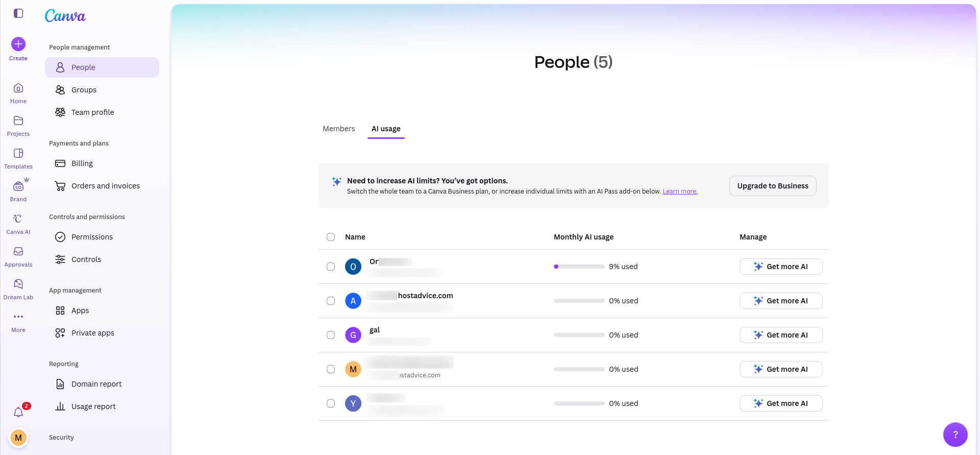
Task: Open Domain report
Action: (x=102, y=384)
